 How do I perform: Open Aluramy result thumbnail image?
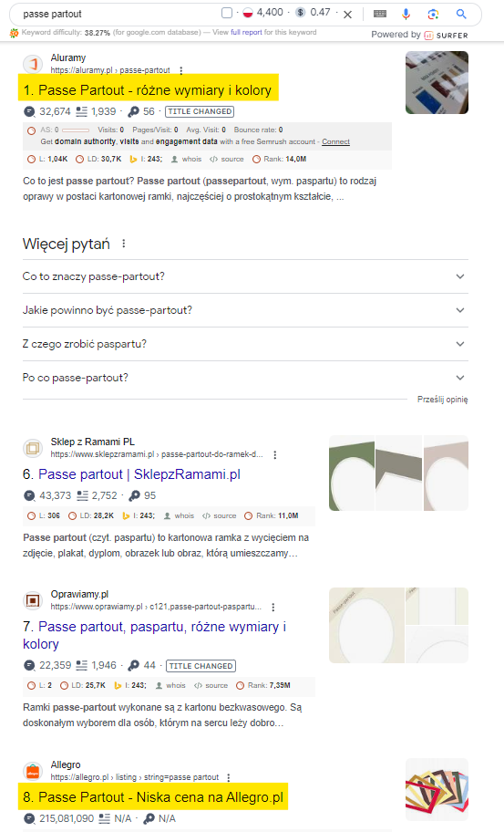(x=437, y=82)
